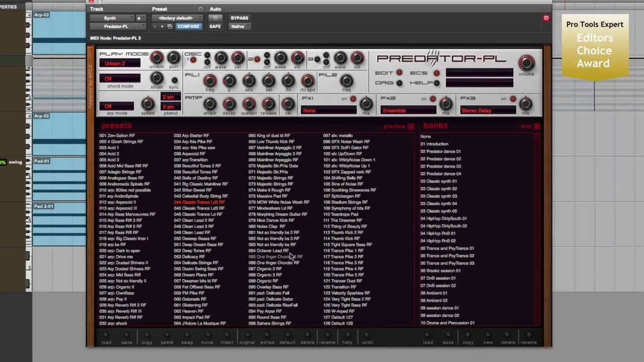The image size is (644, 362).
Task: Toggle the FX3 on LED
Action: pyautogui.click(x=513, y=99)
